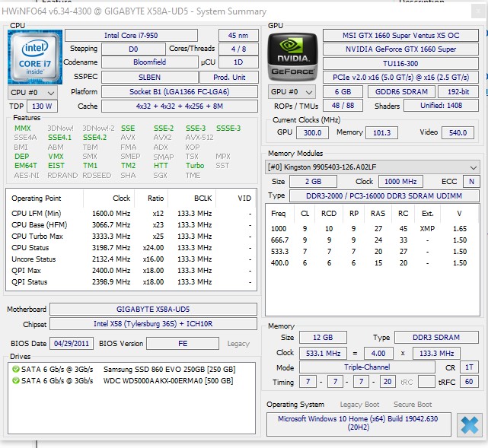Select the CPU Turbo Max row
This screenshot has height=448, width=488.
coord(129,237)
